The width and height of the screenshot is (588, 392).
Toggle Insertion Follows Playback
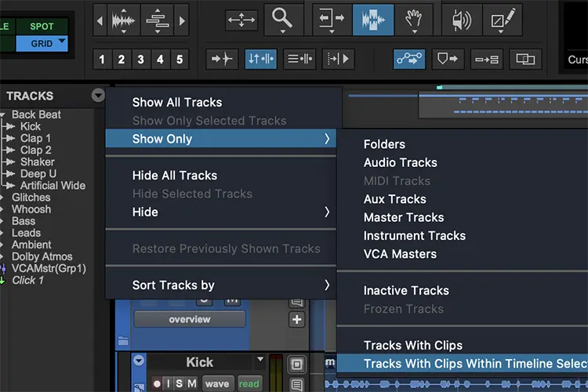pyautogui.click(x=338, y=59)
